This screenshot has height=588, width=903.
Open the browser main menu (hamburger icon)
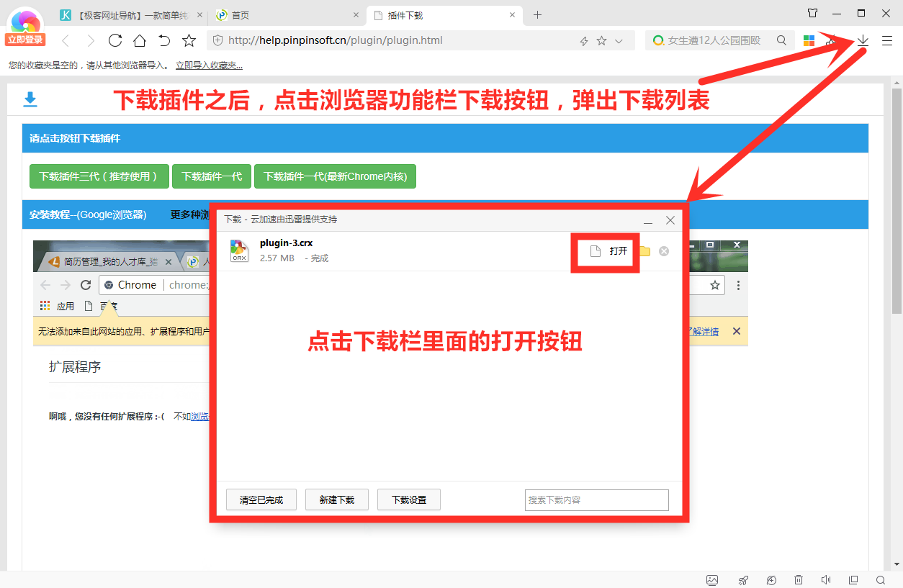click(x=887, y=41)
